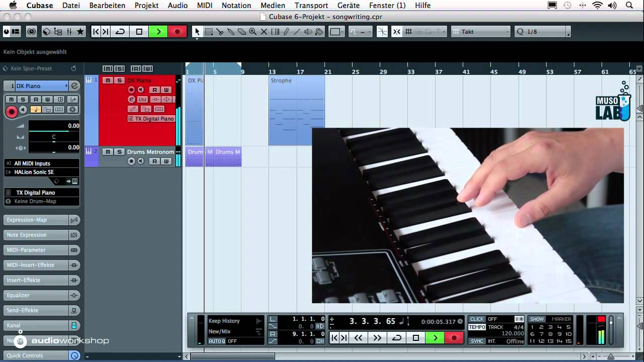Stop playback with toolbar Stop button
This screenshot has width=644, height=362.
[139, 32]
